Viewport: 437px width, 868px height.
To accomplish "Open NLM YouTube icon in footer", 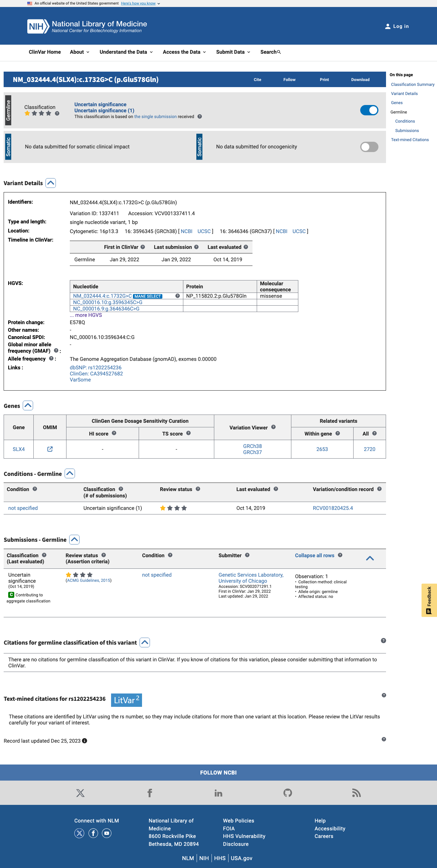I will (107, 833).
